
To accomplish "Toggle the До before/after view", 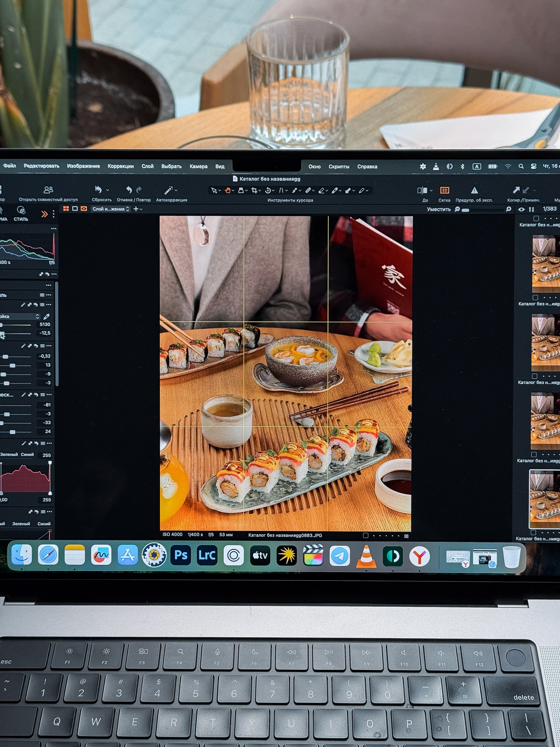I will coord(422,190).
